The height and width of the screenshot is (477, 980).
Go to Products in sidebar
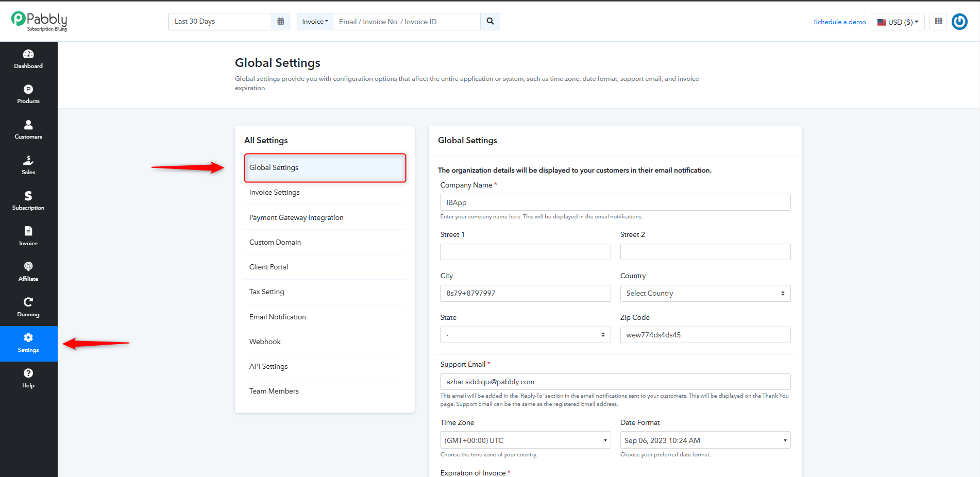(28, 95)
